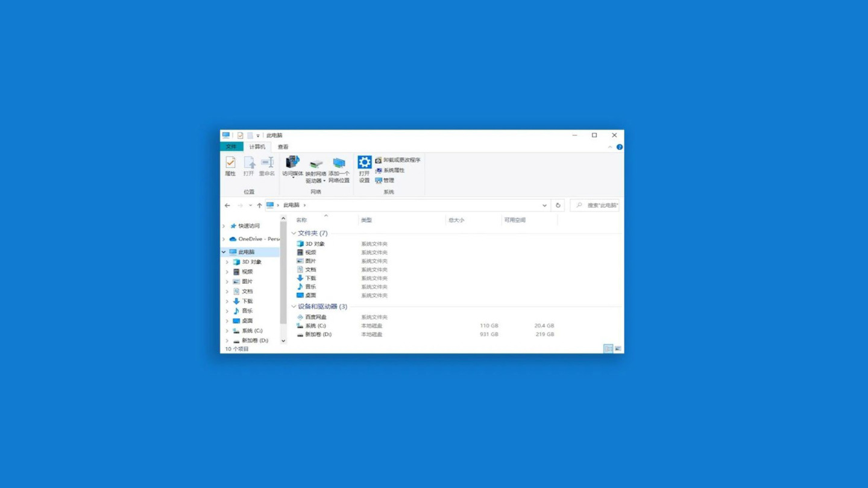Expand the OneDrive node arrow
Viewport: 868px width, 488px height.
[224, 239]
